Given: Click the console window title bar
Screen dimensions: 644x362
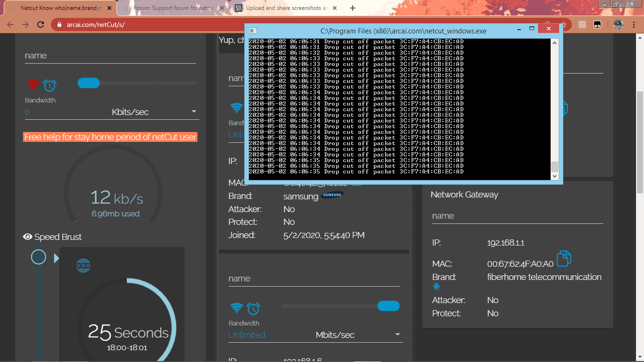Looking at the screenshot, I should pyautogui.click(x=403, y=31).
